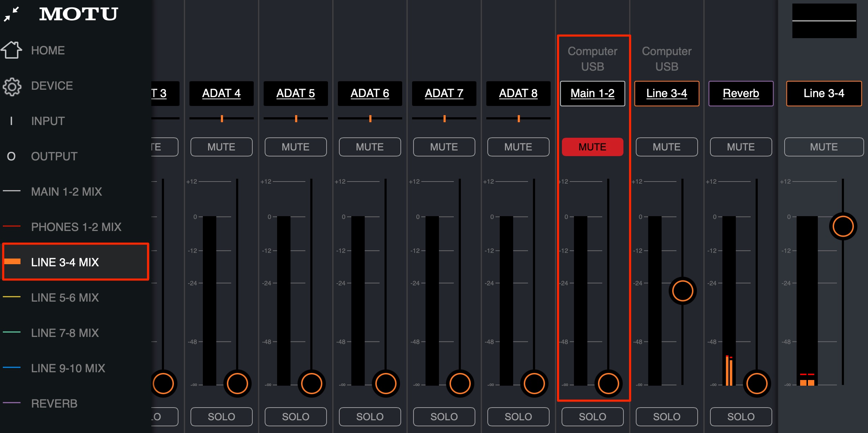Mute the ADAT 7 channel

coord(444,147)
